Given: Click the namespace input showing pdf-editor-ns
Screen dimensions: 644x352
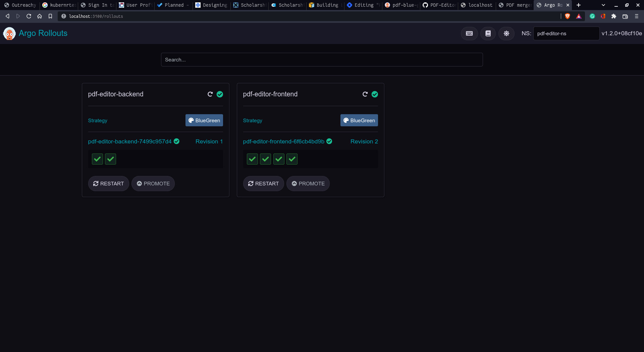Looking at the screenshot, I should click(x=567, y=33).
